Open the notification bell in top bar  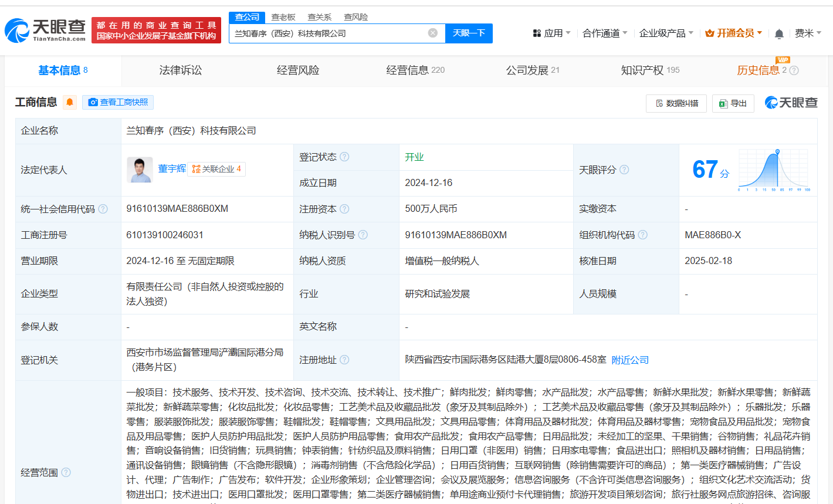[779, 33]
